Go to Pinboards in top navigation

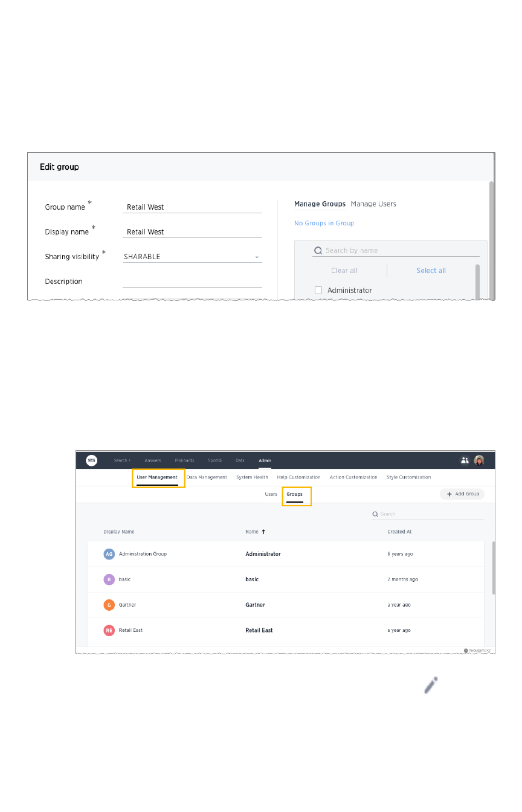[x=184, y=460]
